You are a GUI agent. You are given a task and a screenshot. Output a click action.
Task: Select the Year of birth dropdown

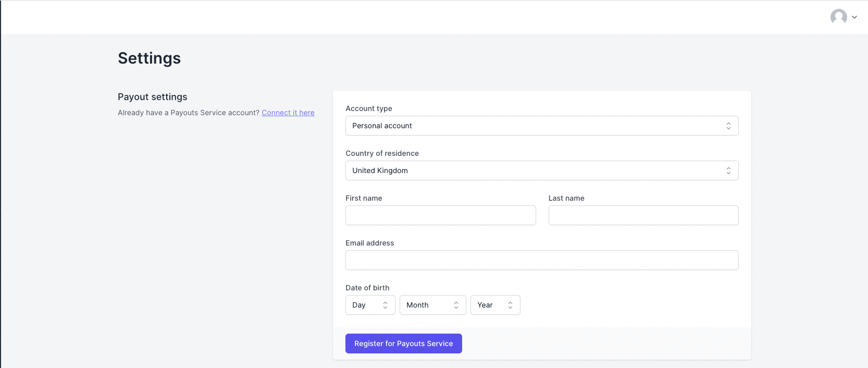pyautogui.click(x=495, y=305)
